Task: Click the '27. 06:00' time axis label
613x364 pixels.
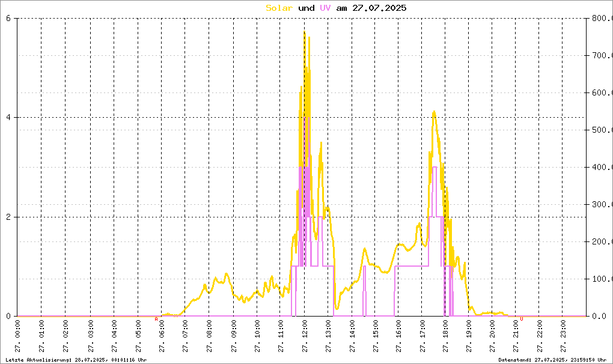Action: 162,336
